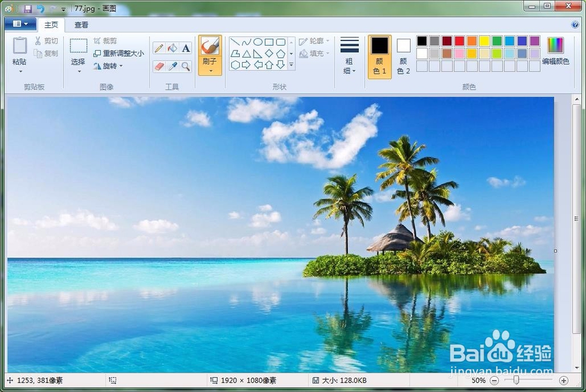Click the Paste clipboard icon

(19, 46)
